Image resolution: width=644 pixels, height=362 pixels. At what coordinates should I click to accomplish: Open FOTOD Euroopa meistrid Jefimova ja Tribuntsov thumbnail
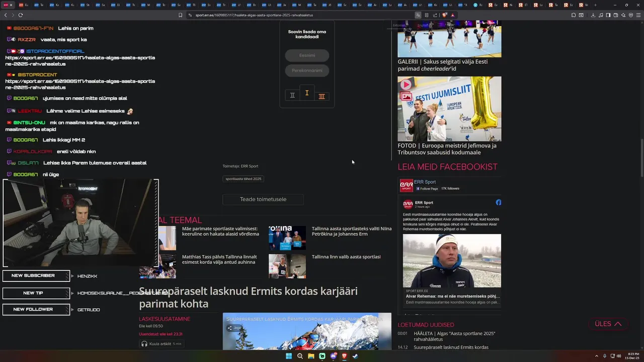click(x=449, y=109)
